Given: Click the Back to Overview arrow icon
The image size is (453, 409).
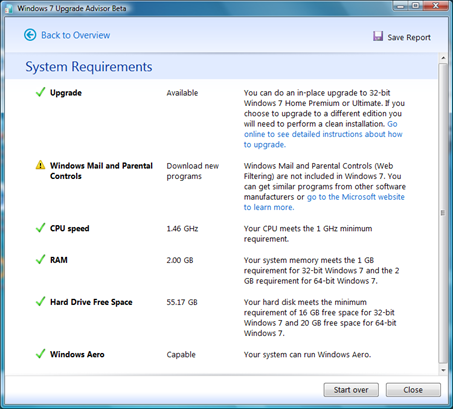Looking at the screenshot, I should [30, 35].
